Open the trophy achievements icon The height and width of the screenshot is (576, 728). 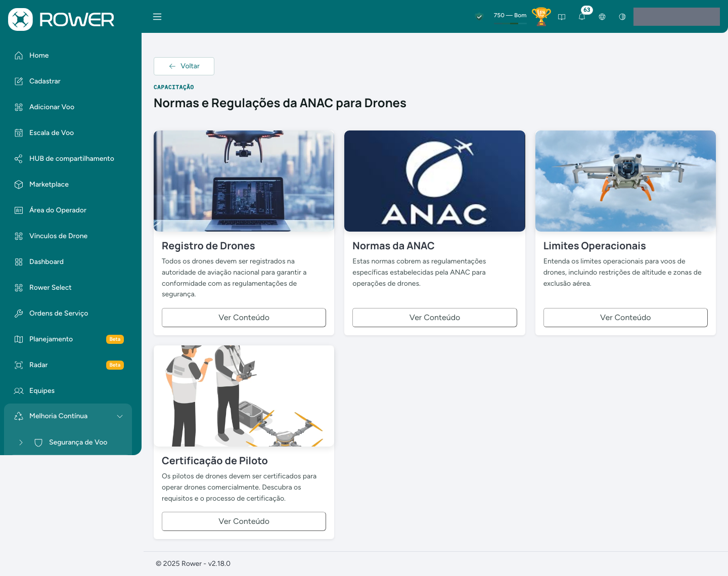(541, 17)
